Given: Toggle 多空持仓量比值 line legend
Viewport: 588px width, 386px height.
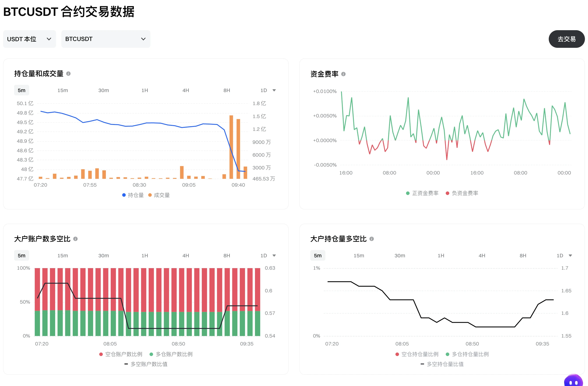Looking at the screenshot, I should pyautogui.click(x=442, y=364).
